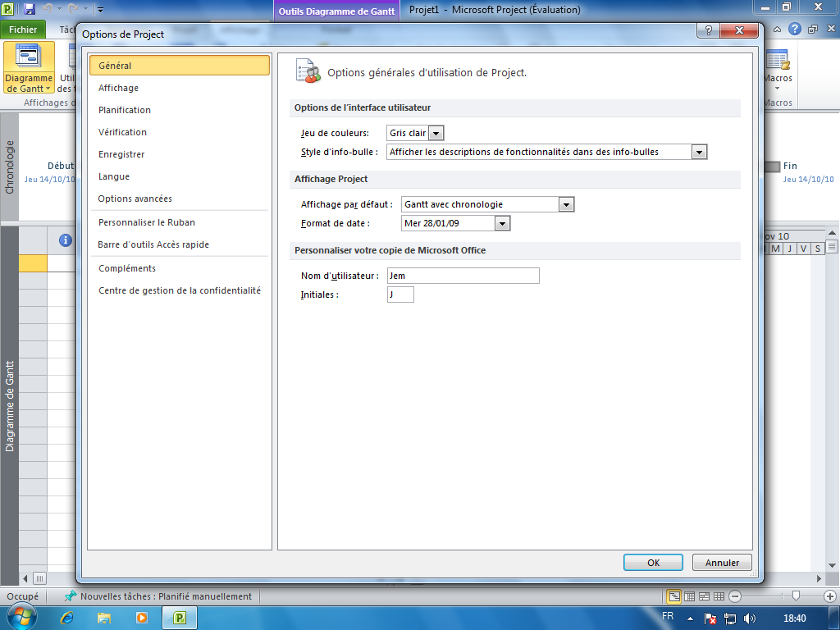Click the ribbon minimize caret icon

tap(777, 30)
